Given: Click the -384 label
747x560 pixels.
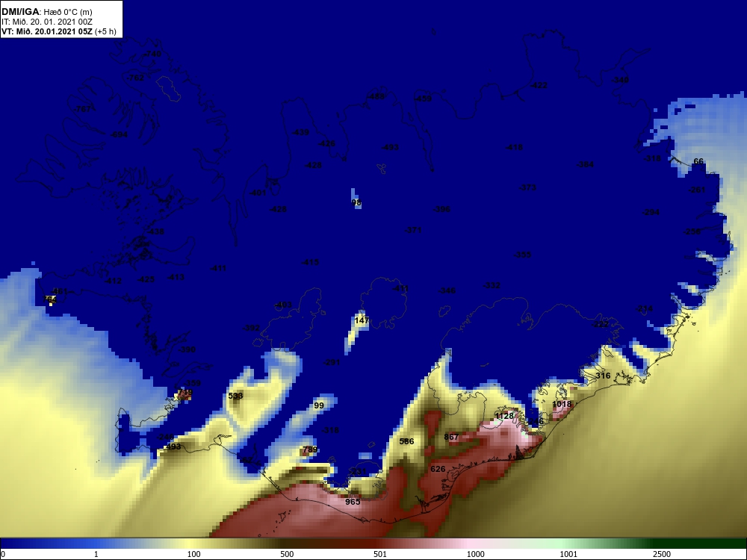Looking at the screenshot, I should pos(585,164).
